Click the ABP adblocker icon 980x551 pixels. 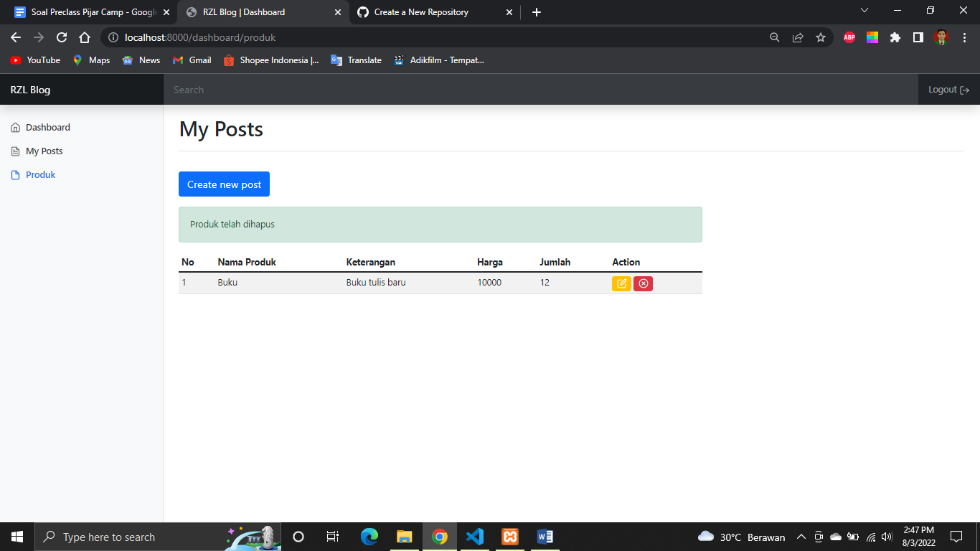[849, 37]
